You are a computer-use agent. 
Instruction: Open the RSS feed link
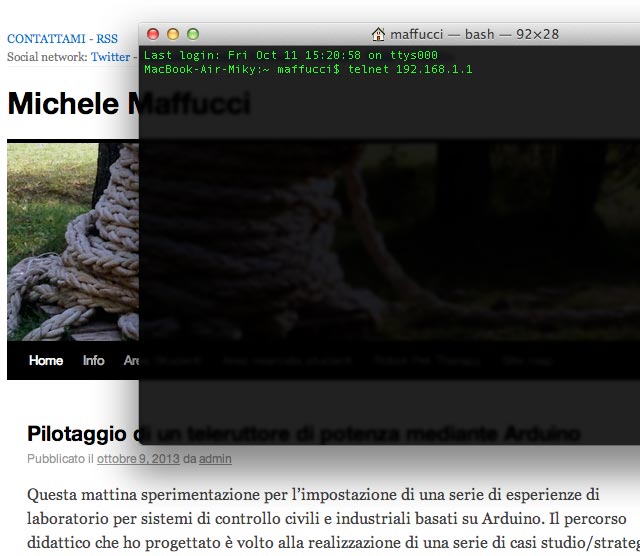[107, 39]
